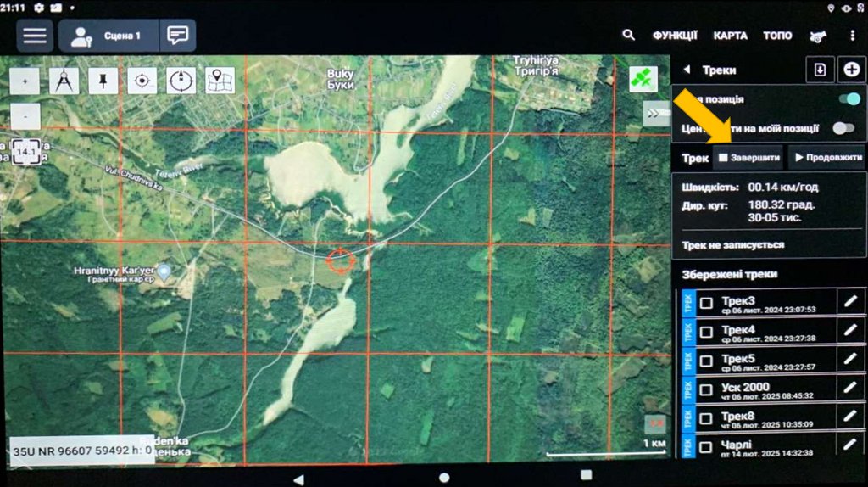
Task: Open the three-dot overflow menu
Action: pyautogui.click(x=852, y=36)
